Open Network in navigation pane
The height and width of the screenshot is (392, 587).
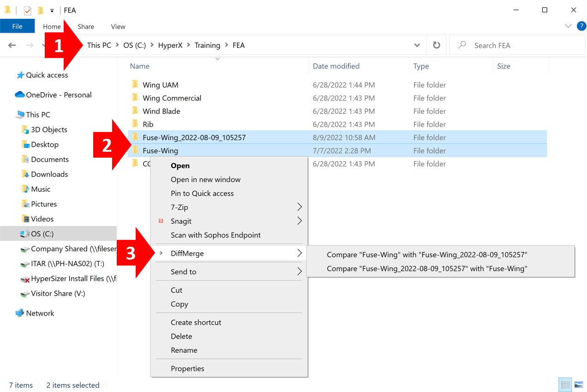(x=40, y=313)
